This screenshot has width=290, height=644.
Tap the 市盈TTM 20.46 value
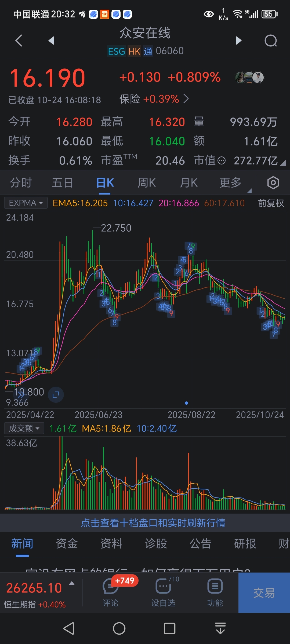(170, 161)
